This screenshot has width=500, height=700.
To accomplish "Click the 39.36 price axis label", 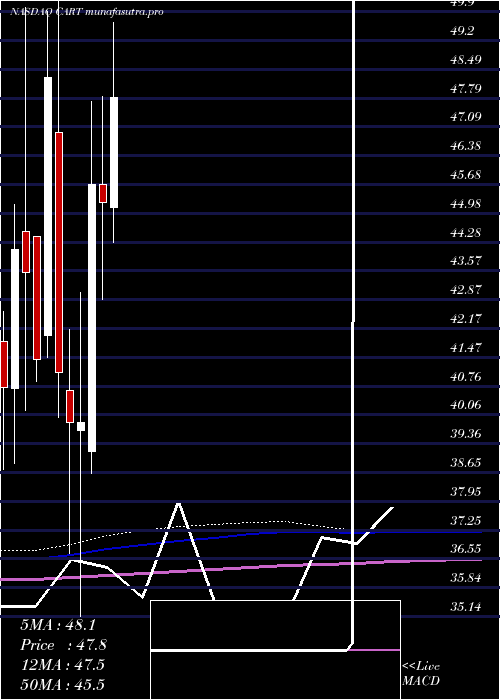I will click(x=466, y=434).
